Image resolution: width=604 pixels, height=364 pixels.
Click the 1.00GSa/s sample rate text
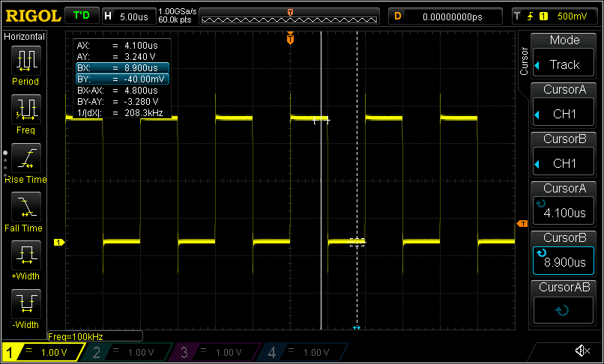(x=177, y=11)
